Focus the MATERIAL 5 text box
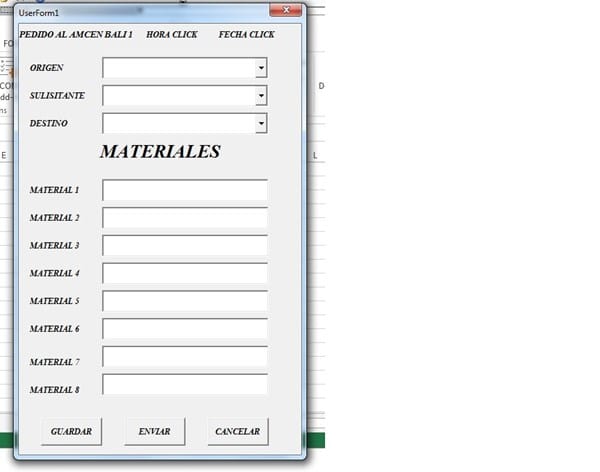Image resolution: width=600 pixels, height=472 pixels. (x=185, y=301)
